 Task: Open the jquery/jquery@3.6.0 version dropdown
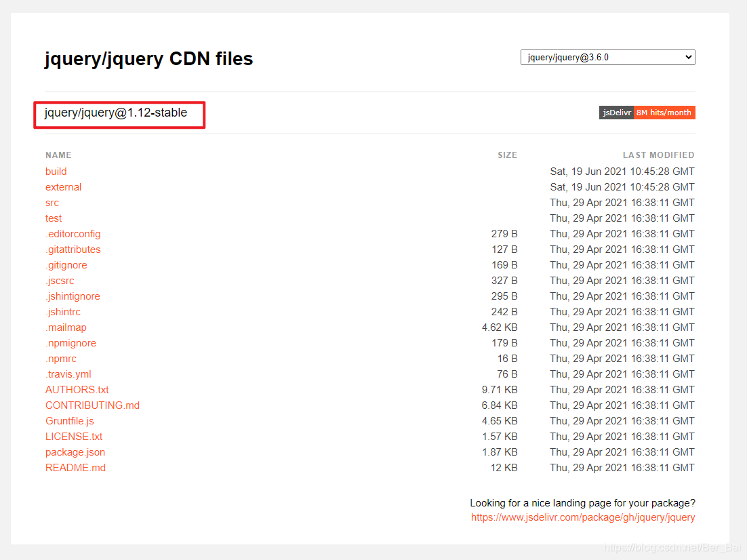607,57
